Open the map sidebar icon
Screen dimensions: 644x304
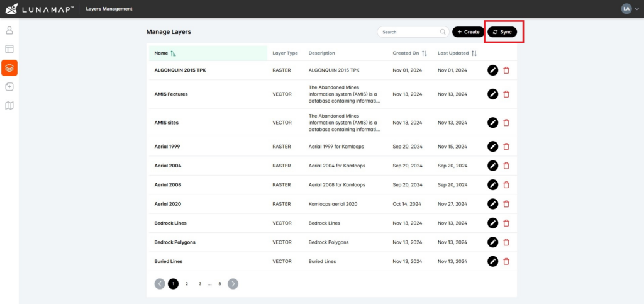[9, 105]
